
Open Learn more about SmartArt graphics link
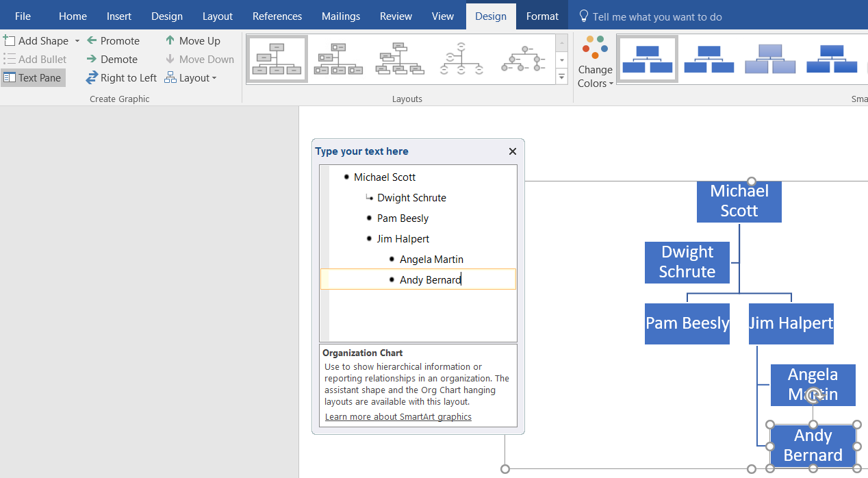click(398, 417)
